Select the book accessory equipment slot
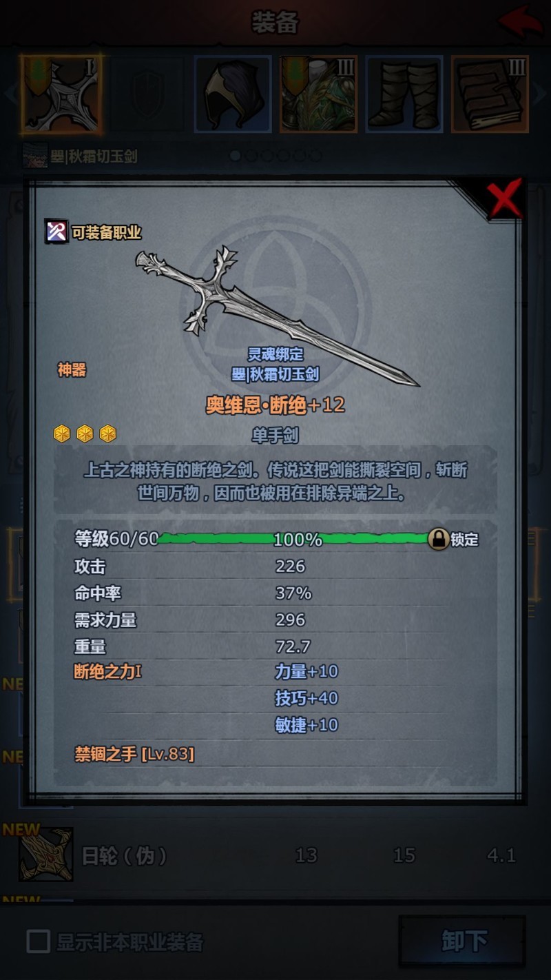 click(x=490, y=94)
